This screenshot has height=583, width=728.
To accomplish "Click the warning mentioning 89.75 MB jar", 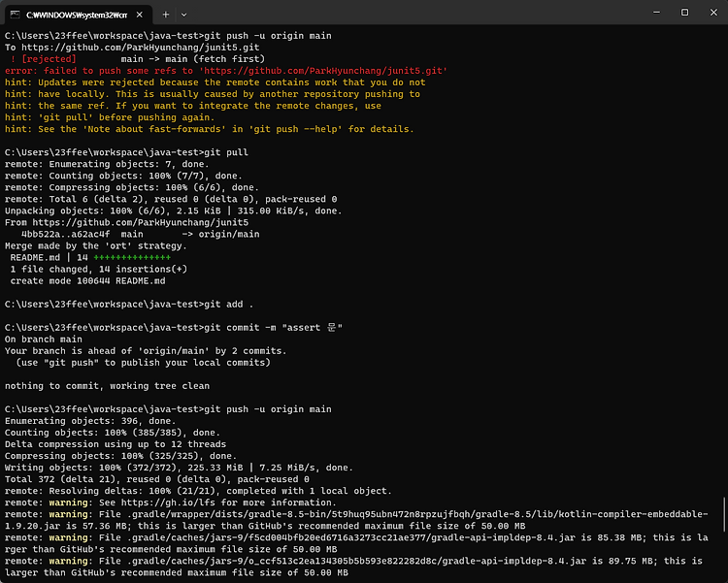I will click(x=353, y=567).
